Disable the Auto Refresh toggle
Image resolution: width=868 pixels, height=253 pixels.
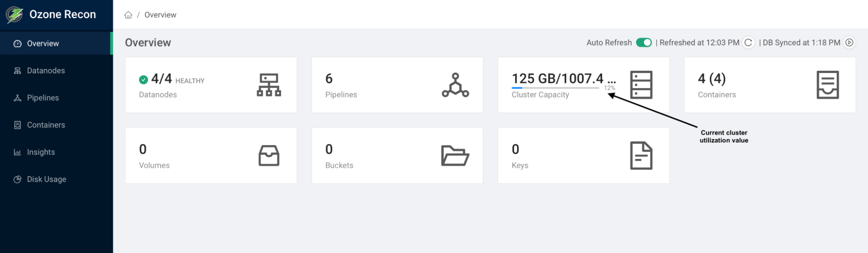tap(644, 43)
